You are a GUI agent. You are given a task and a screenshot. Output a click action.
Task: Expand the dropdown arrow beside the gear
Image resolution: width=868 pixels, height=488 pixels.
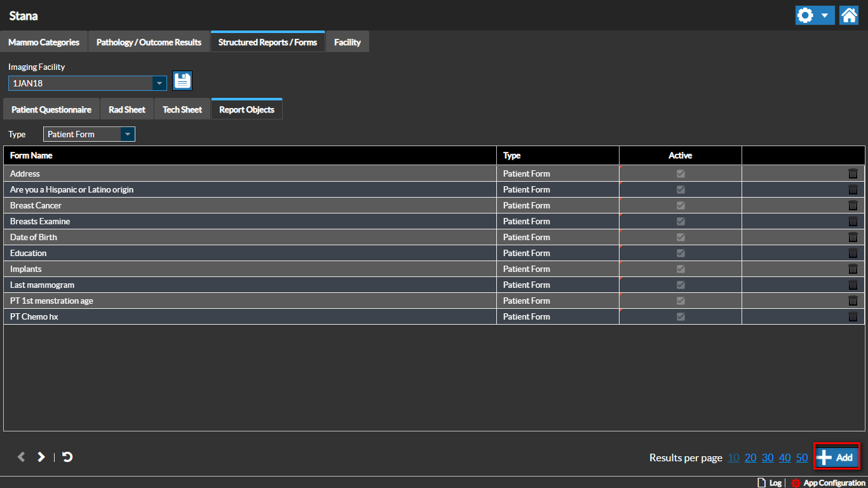[824, 15]
